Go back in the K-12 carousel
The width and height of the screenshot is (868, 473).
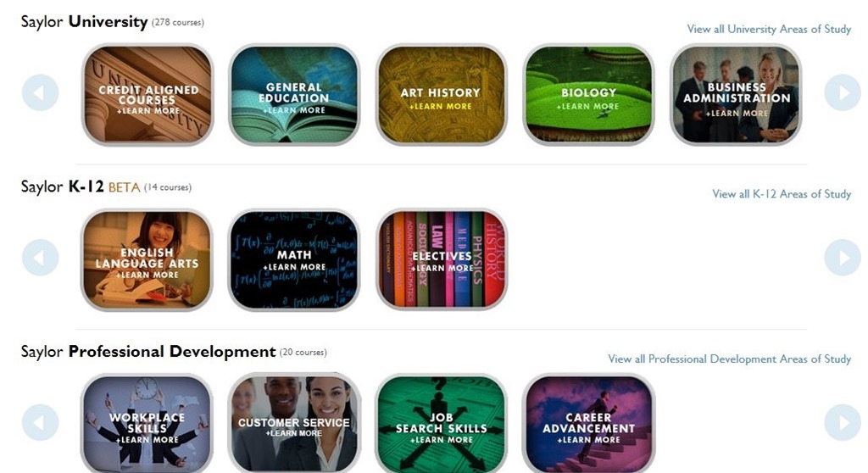point(41,258)
